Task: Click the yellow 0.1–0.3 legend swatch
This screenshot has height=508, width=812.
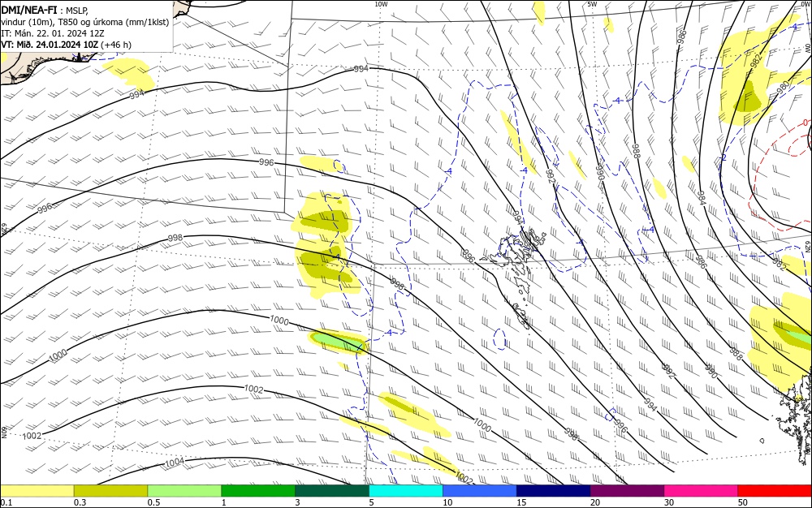Action: click(x=37, y=491)
